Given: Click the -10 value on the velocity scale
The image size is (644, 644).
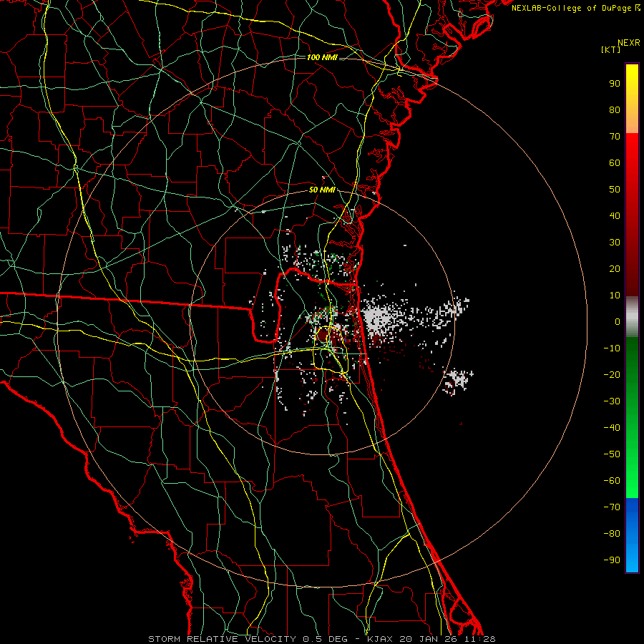Looking at the screenshot, I should coord(612,348).
